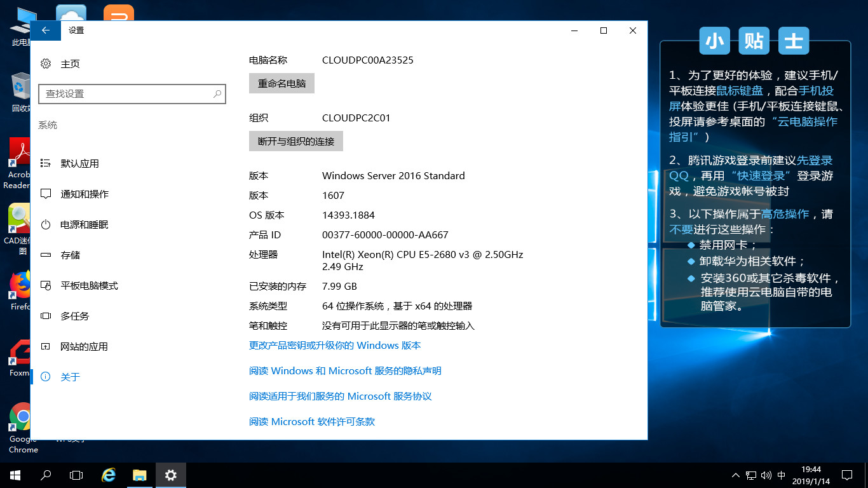Open network icon in system tray
Image resolution: width=868 pixels, height=488 pixels.
tap(751, 475)
